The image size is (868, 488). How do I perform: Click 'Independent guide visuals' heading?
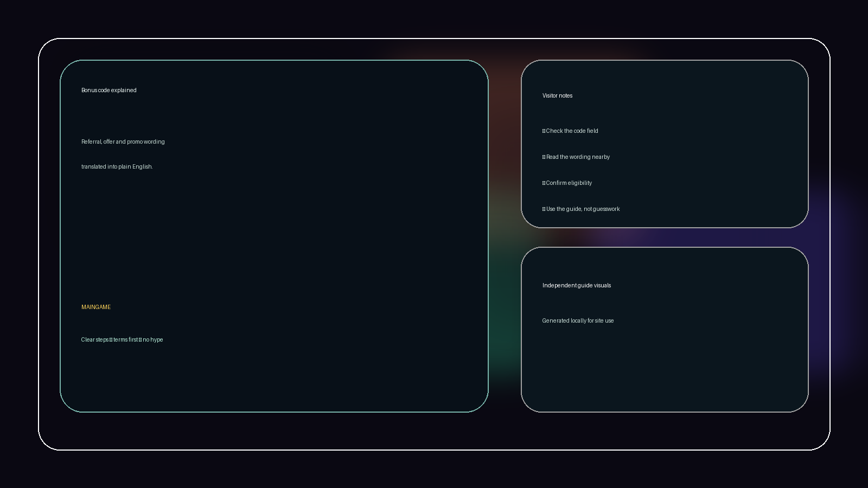point(577,285)
